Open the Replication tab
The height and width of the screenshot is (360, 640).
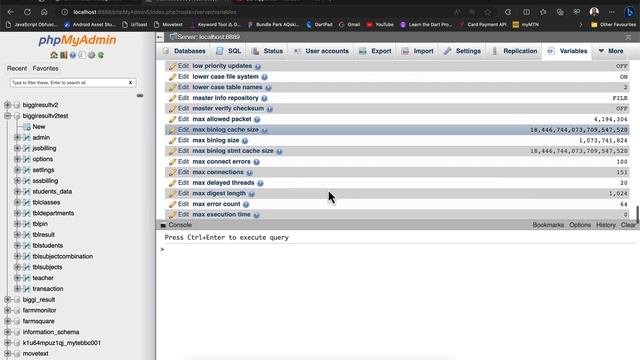[x=515, y=51]
